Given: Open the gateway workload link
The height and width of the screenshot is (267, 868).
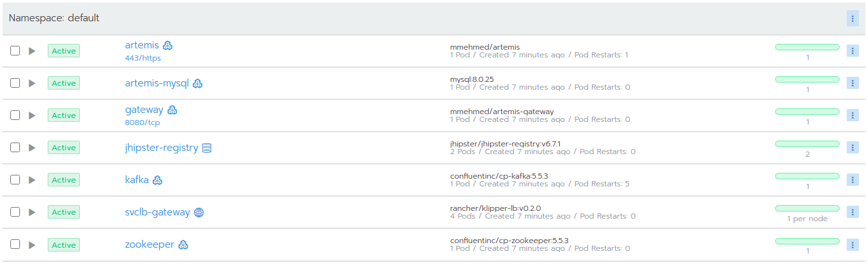Looking at the screenshot, I should click(x=144, y=110).
